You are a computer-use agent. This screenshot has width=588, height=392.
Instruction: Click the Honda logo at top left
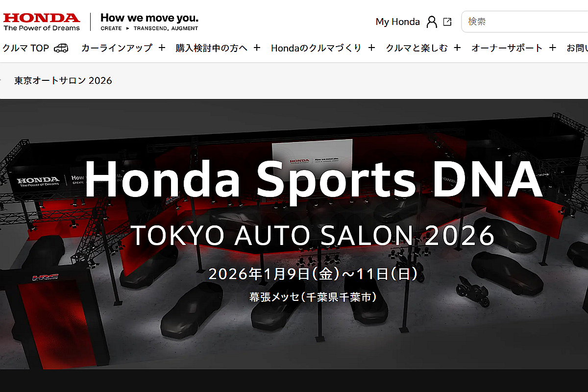[x=42, y=22]
